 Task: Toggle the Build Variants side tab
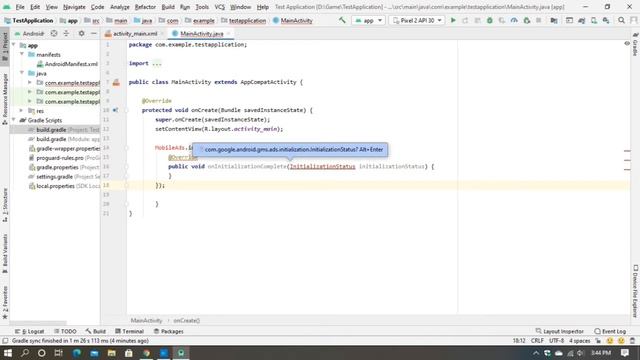point(5,254)
